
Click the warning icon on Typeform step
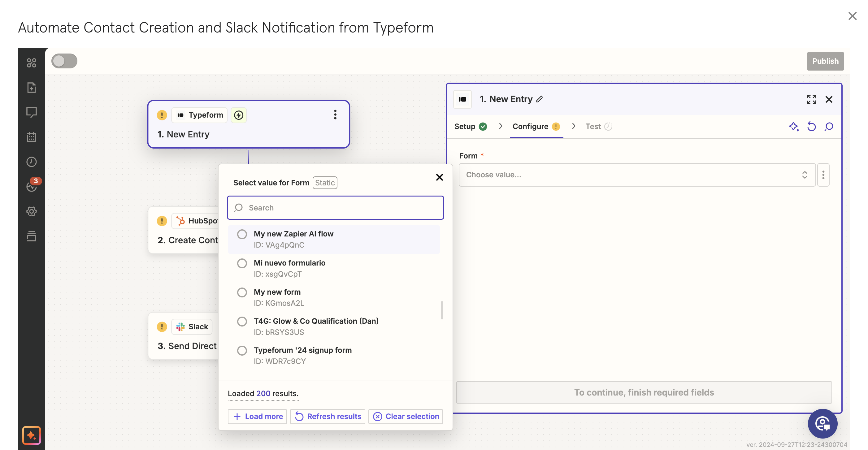(x=162, y=115)
